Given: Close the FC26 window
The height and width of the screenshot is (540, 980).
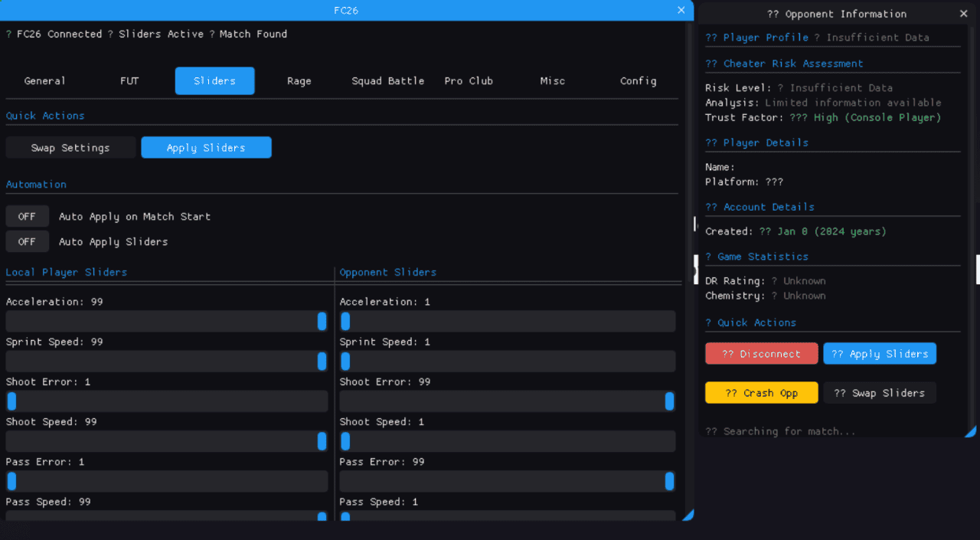Looking at the screenshot, I should pos(681,10).
